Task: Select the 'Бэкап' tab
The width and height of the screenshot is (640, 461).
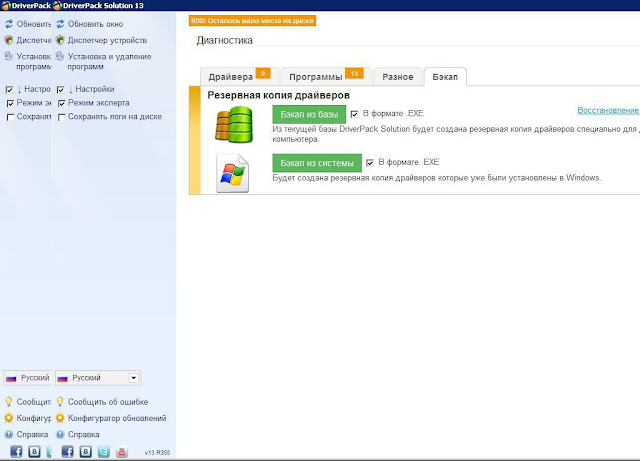Action: pos(445,77)
